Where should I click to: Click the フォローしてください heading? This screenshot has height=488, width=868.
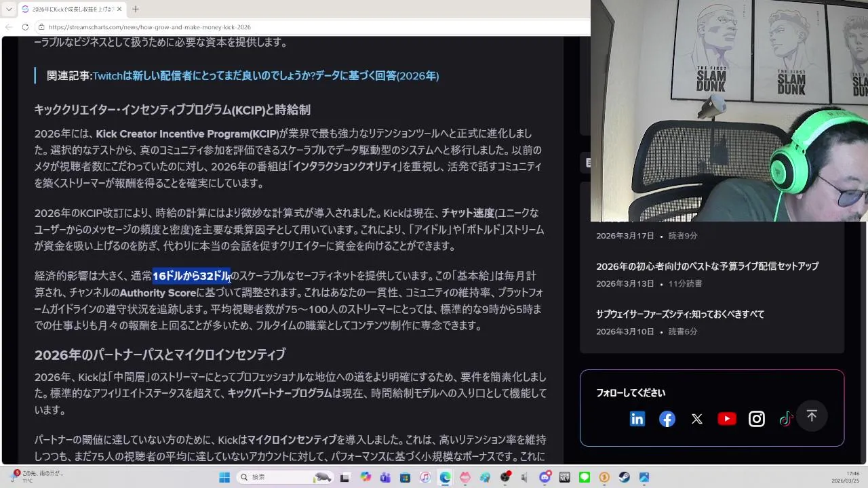click(631, 393)
